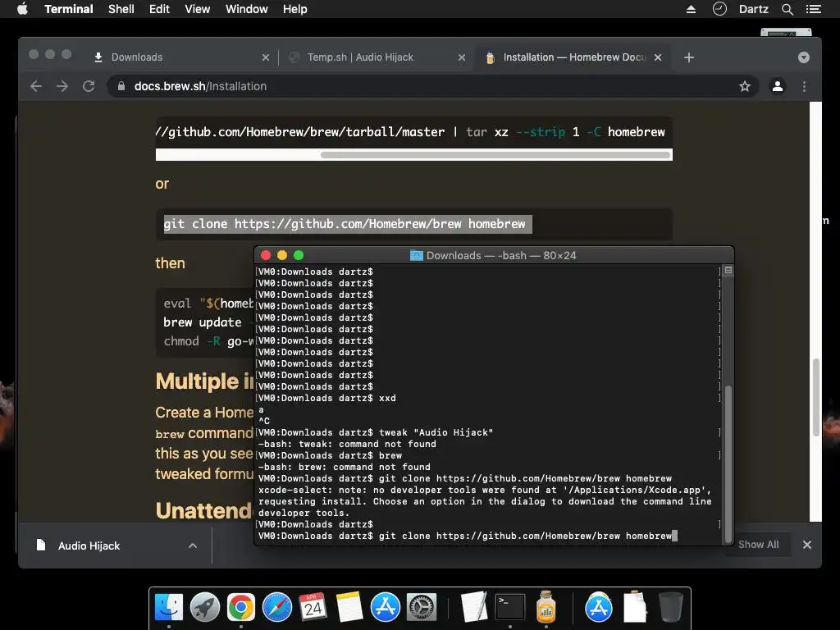Open Safari from the Dock
Viewport: 840px width, 630px height.
[x=277, y=608]
